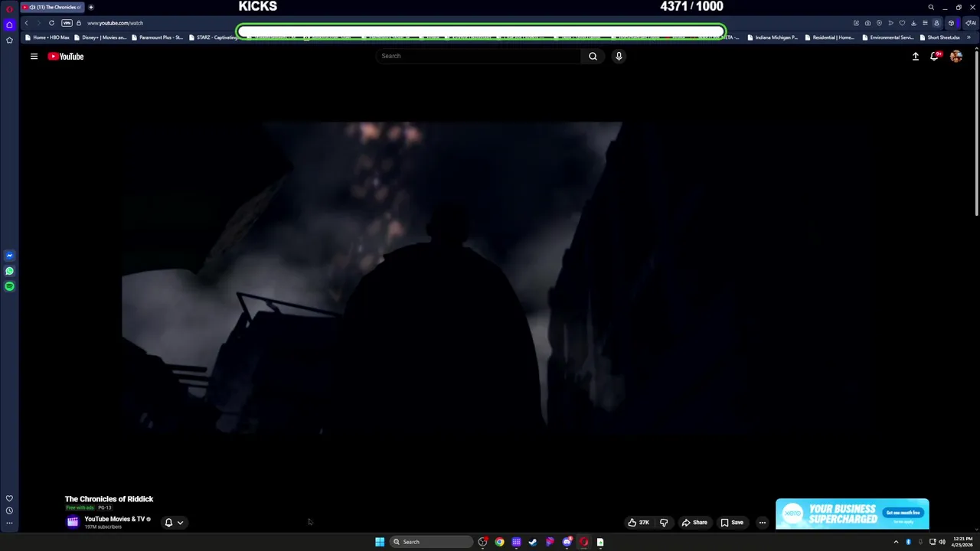Open the browser tab search magnifier
The image size is (980, 551).
pos(931,7)
